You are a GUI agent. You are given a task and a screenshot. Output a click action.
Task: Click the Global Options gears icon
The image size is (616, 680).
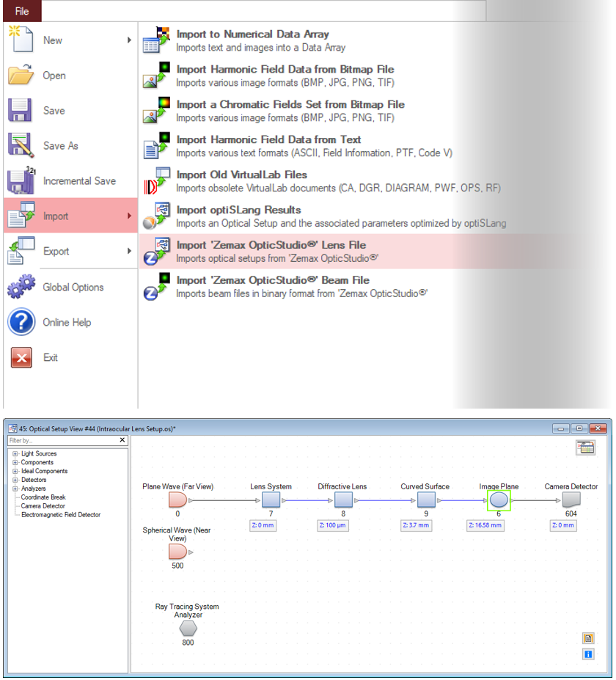[21, 286]
